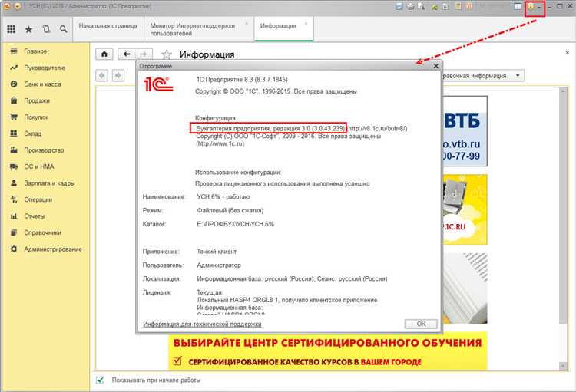
Task: Click grey next page arrow below Home
Action: (x=118, y=76)
